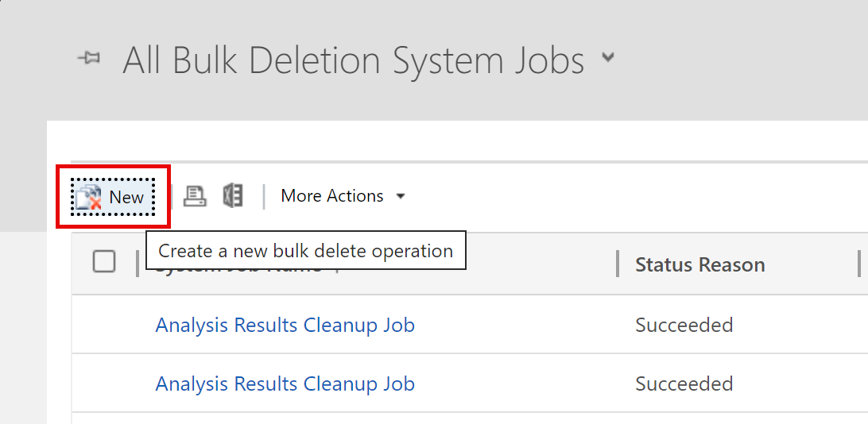Click the column divider left of Status Reason
This screenshot has height=424, width=868.
[618, 264]
